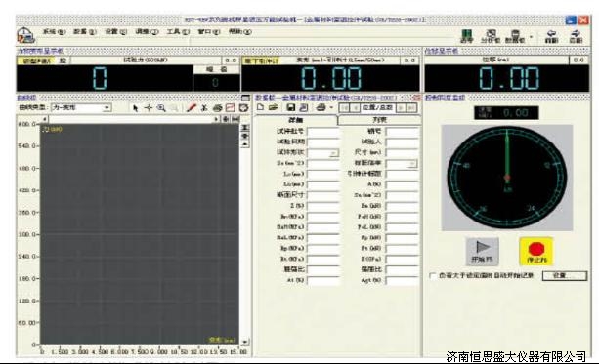Click the 试样批号 input field
Screen dimensions: 599x364
point(323,132)
